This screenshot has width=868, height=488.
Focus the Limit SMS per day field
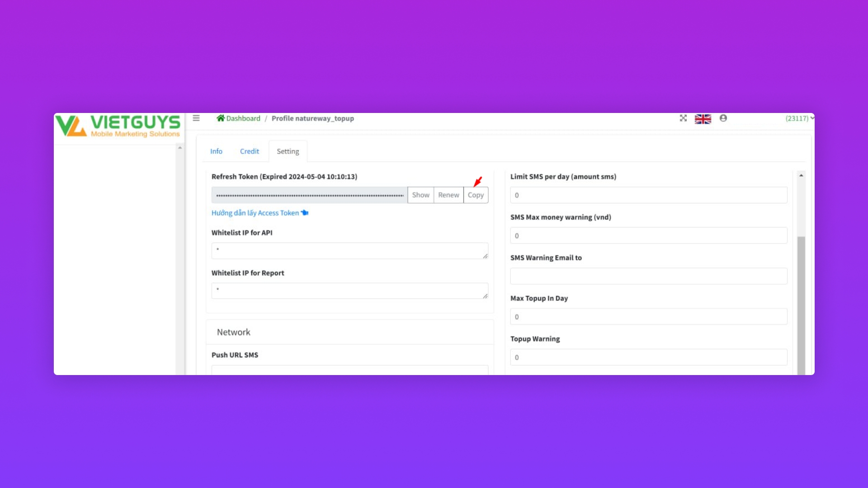click(648, 195)
